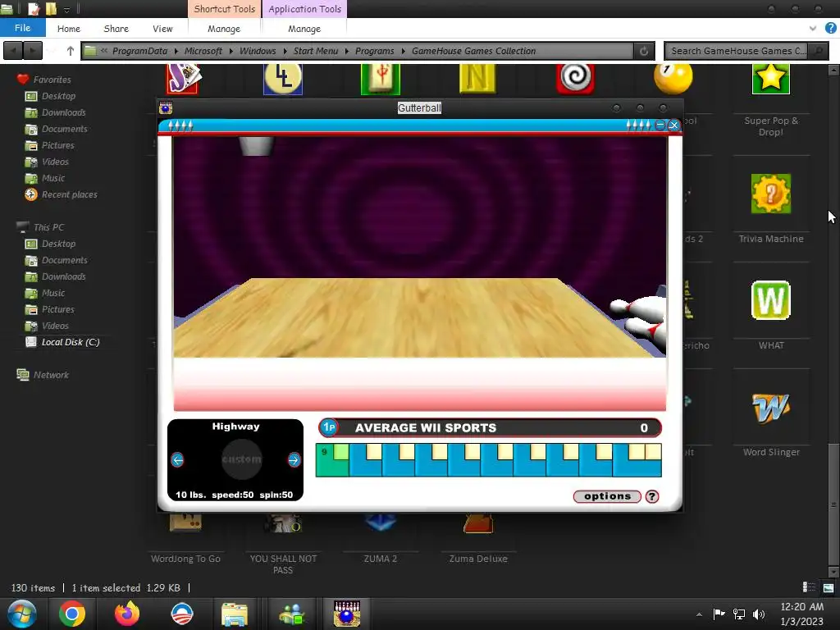Open Manage tab under Application Tools
This screenshot has width=840, height=630.
[304, 29]
